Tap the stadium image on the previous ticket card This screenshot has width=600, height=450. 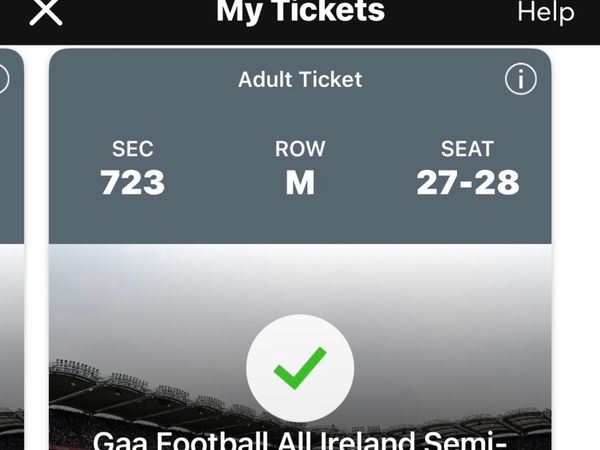click(11, 344)
